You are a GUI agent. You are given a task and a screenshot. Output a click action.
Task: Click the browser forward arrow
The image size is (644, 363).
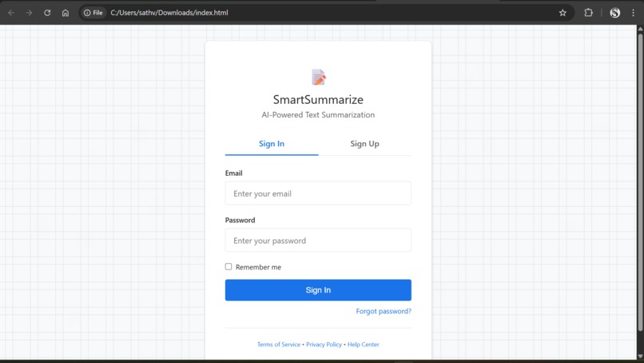tap(29, 13)
